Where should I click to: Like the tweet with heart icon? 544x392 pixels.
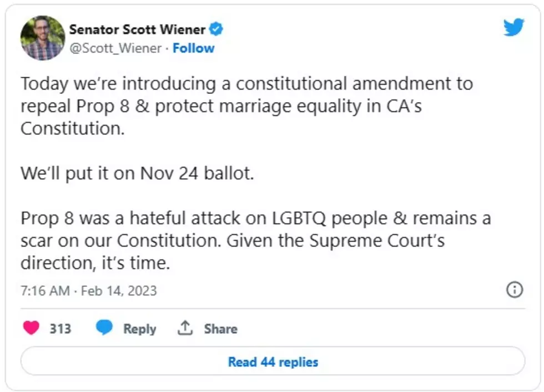[31, 328]
